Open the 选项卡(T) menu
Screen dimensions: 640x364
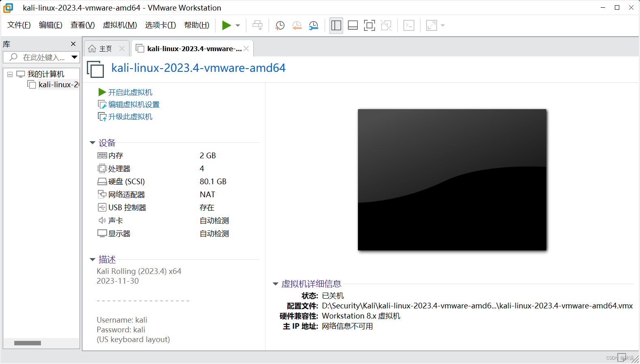[160, 25]
